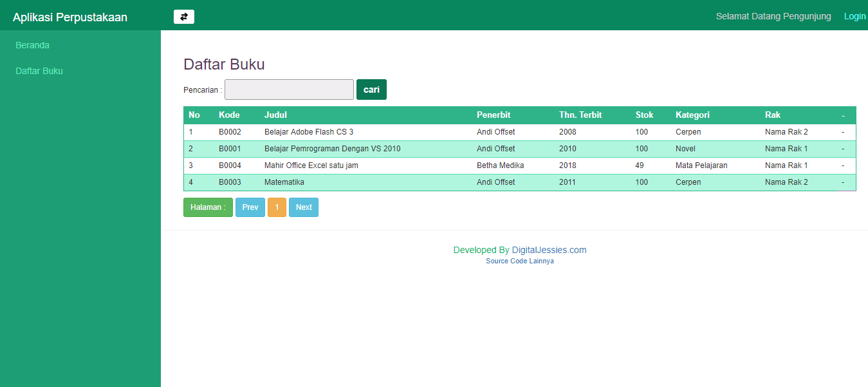This screenshot has width=868, height=387.
Task: Click the Halaman button
Action: point(208,207)
